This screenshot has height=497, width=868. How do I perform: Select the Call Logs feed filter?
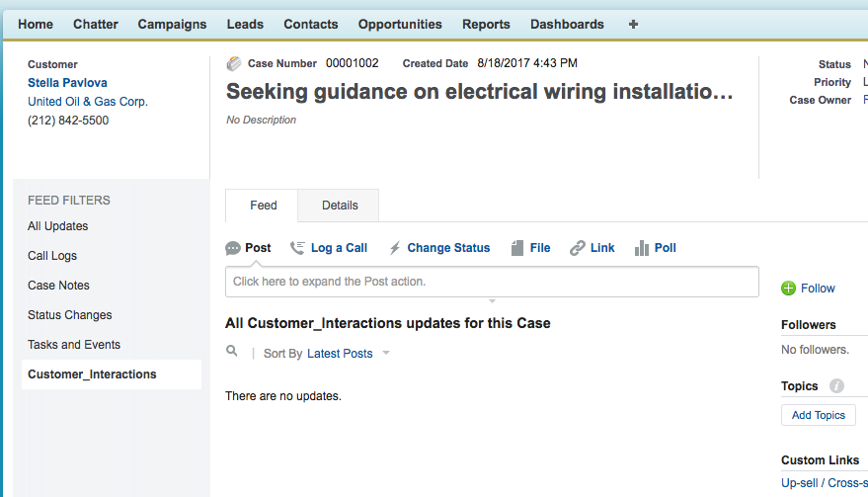pyautogui.click(x=52, y=256)
